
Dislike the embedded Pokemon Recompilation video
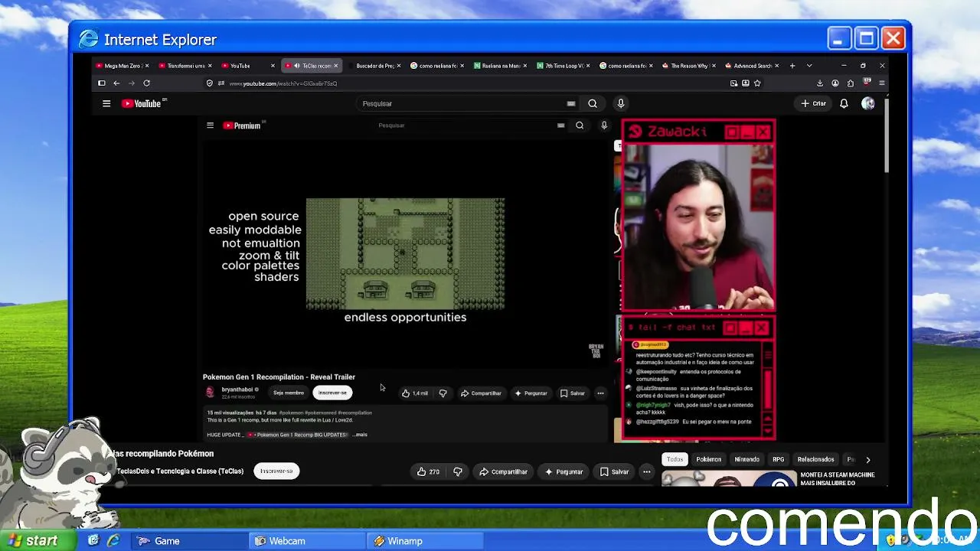tap(443, 393)
